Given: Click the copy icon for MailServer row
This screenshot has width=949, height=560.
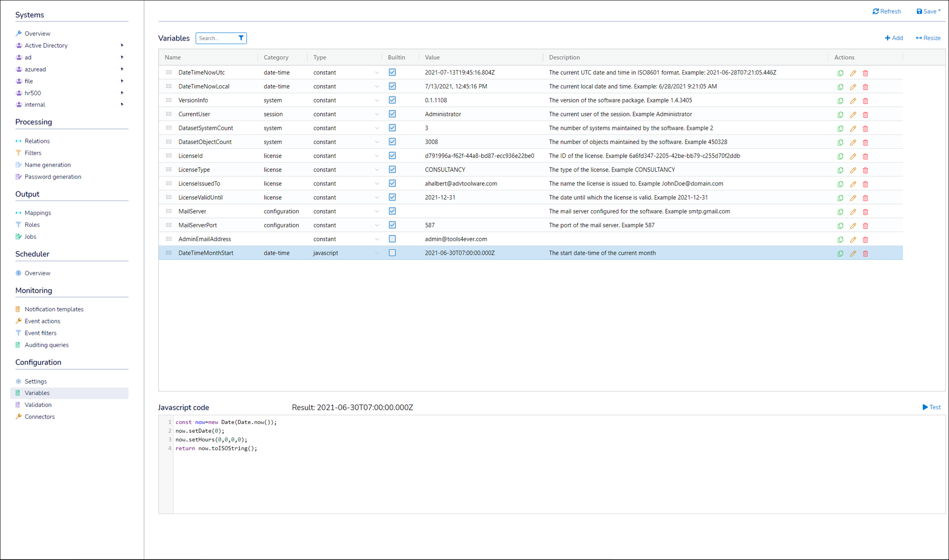Looking at the screenshot, I should pos(840,212).
